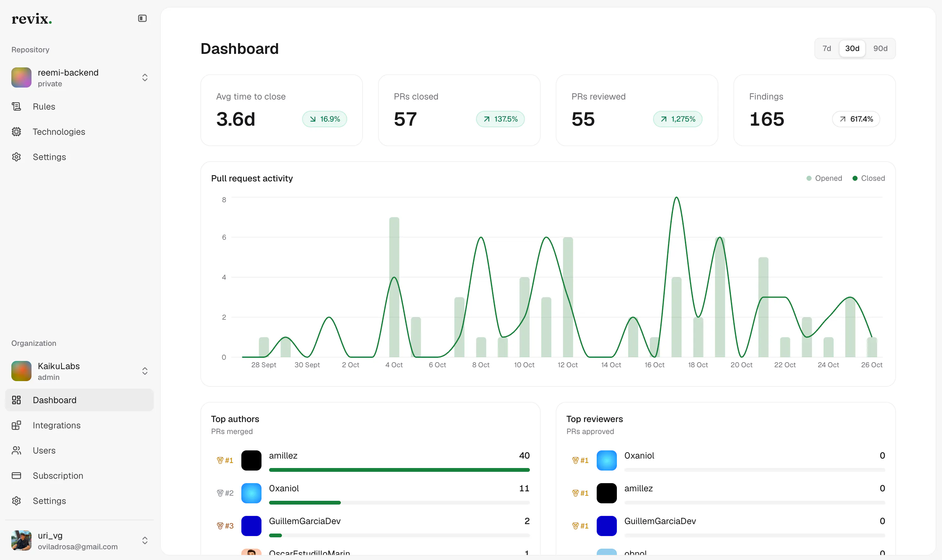Click the Findings value 165
The height and width of the screenshot is (560, 942).
coord(767,119)
